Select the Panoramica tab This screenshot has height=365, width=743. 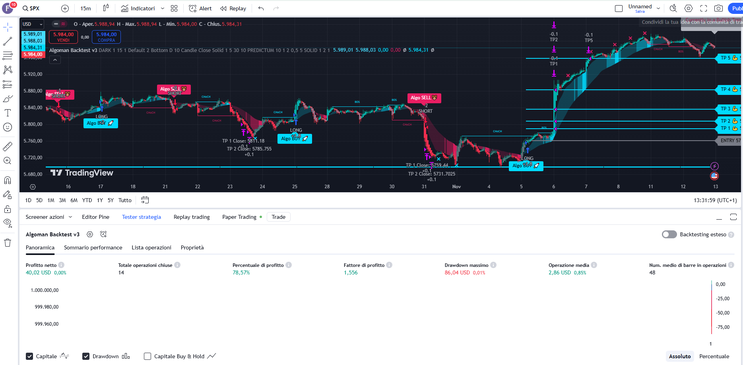click(40, 247)
